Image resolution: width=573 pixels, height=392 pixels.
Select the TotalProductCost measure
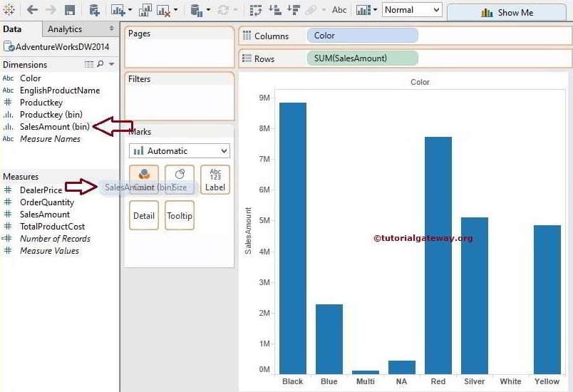[x=52, y=227]
